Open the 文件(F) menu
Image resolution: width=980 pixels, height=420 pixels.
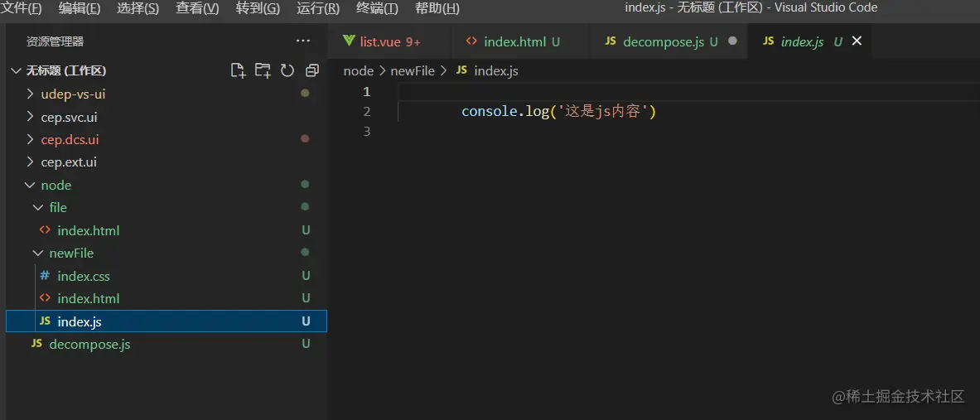[22, 8]
